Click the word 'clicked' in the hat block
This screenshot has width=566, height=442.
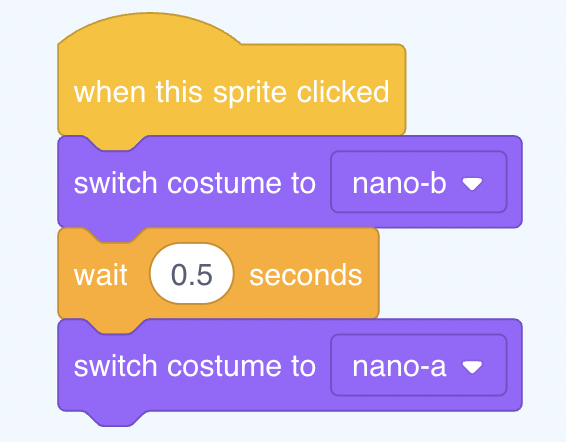[343, 92]
